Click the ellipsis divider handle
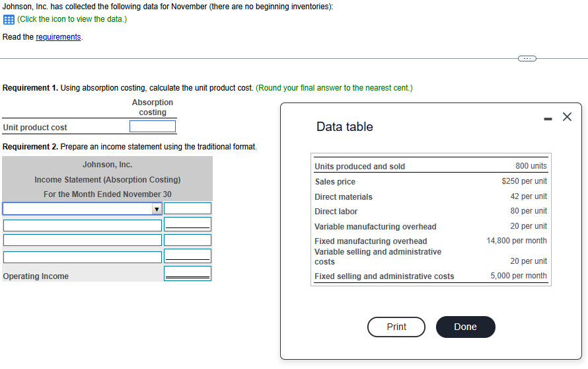 527,59
